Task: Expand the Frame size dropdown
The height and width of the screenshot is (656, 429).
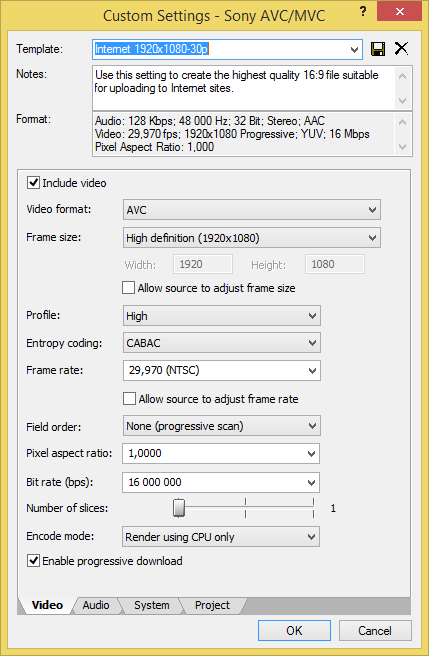Action: 252,238
